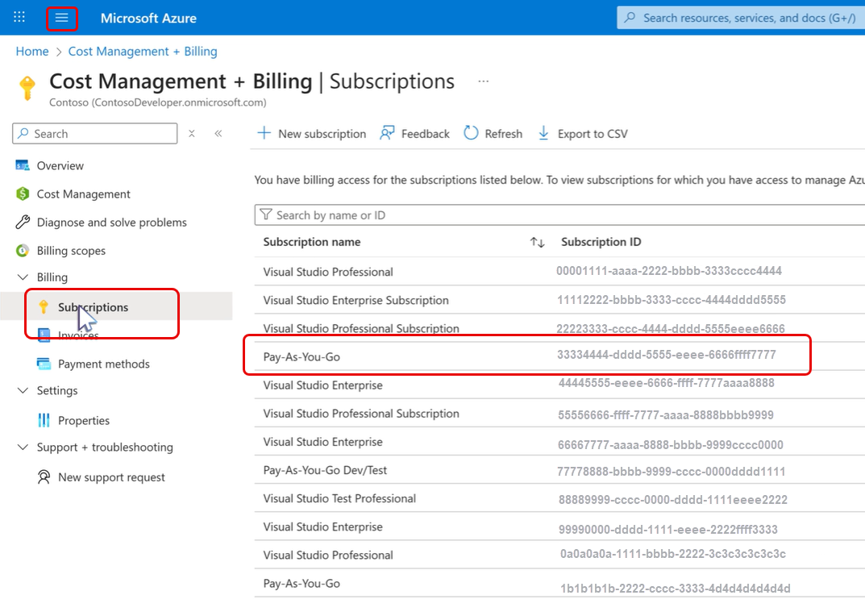Click the Refresh toolbar icon
This screenshot has width=865, height=616.
tap(471, 133)
